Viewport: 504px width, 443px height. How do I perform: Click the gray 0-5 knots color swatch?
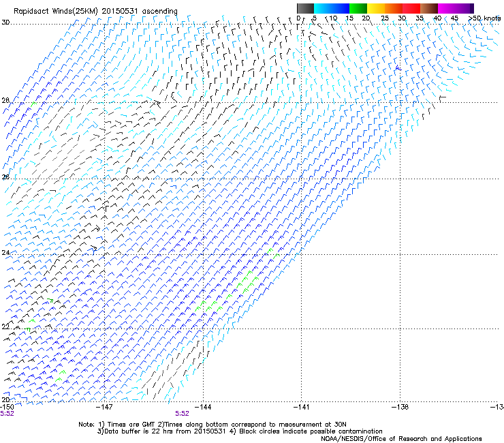coord(305,8)
